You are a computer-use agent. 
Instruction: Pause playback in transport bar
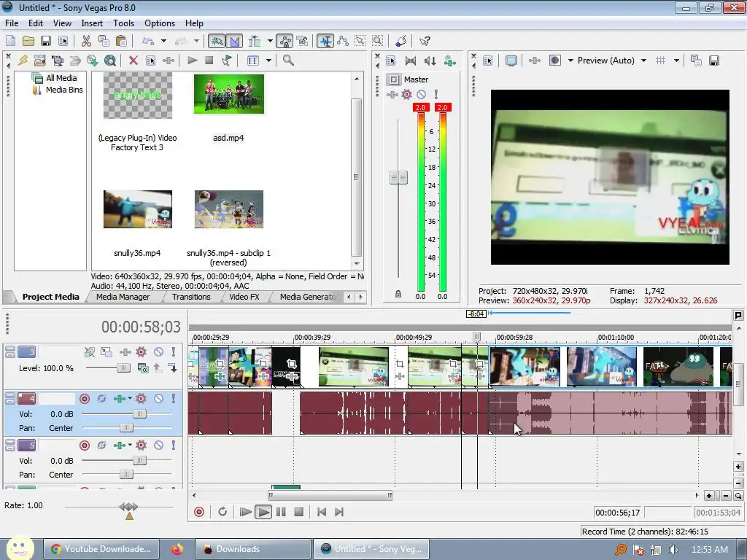(281, 512)
